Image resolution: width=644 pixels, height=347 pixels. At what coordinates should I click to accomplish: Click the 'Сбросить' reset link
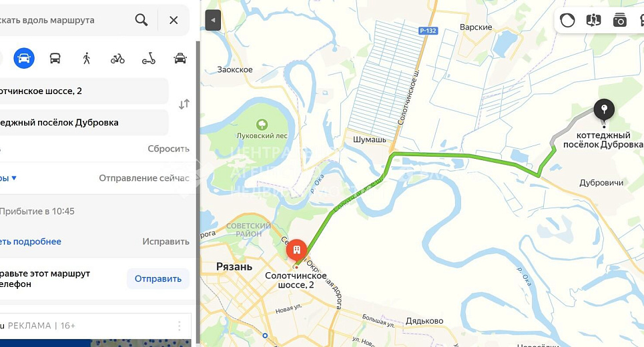pos(168,149)
